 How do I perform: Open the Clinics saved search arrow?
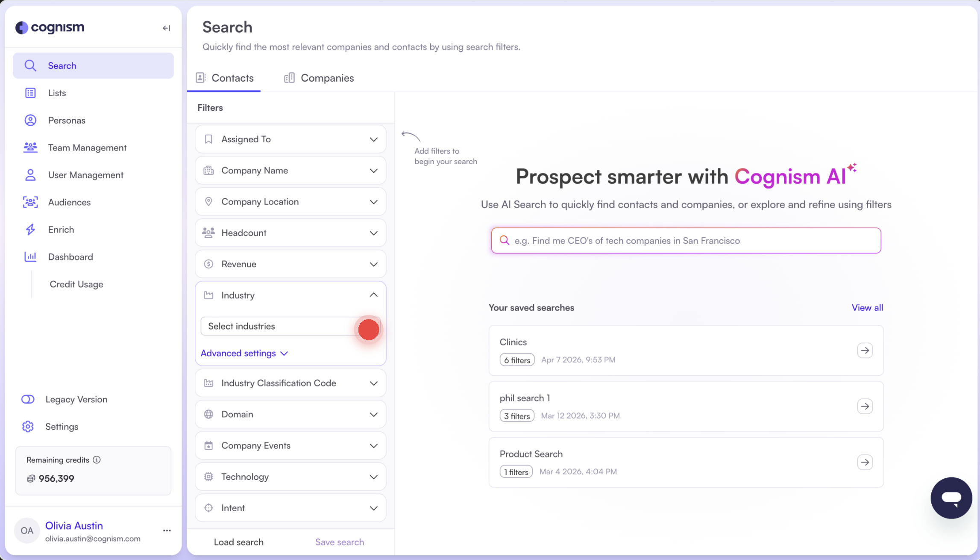click(x=865, y=351)
